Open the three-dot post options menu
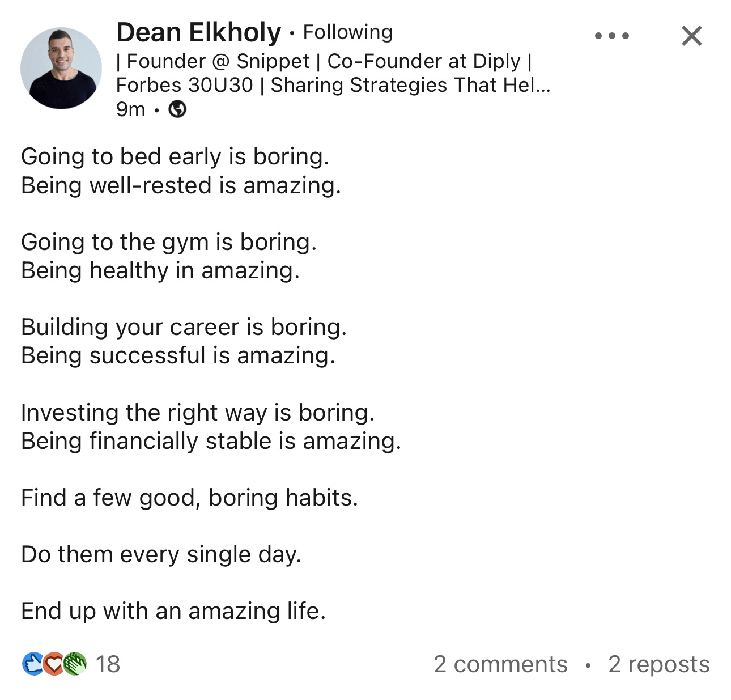 tap(612, 36)
